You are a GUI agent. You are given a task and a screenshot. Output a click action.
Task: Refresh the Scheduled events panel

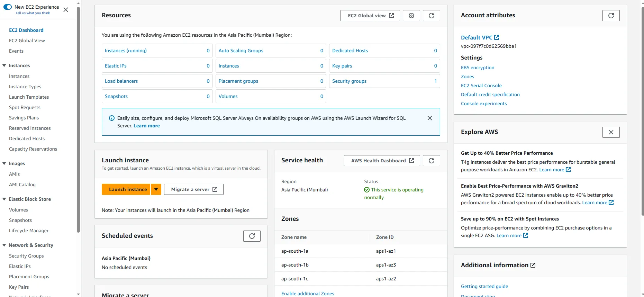252,236
